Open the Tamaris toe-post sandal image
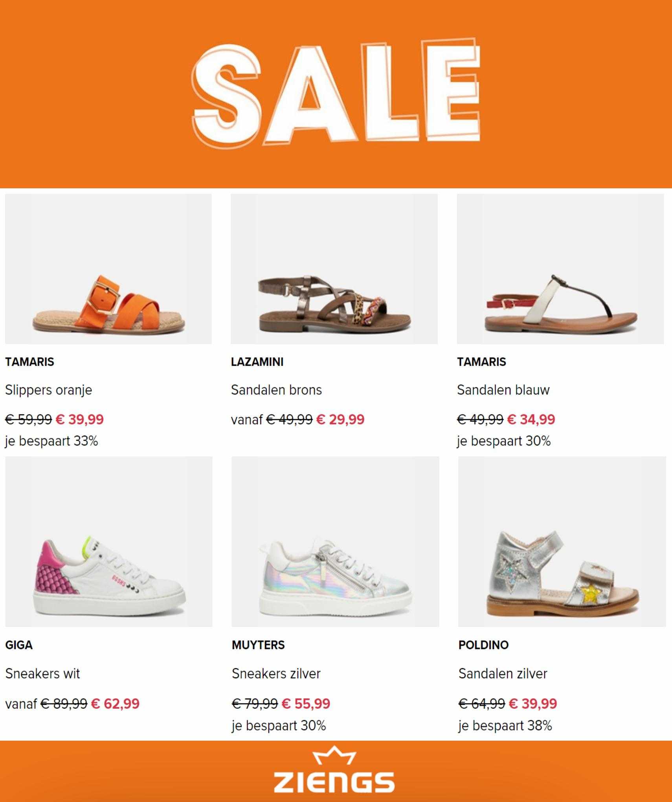 click(560, 269)
